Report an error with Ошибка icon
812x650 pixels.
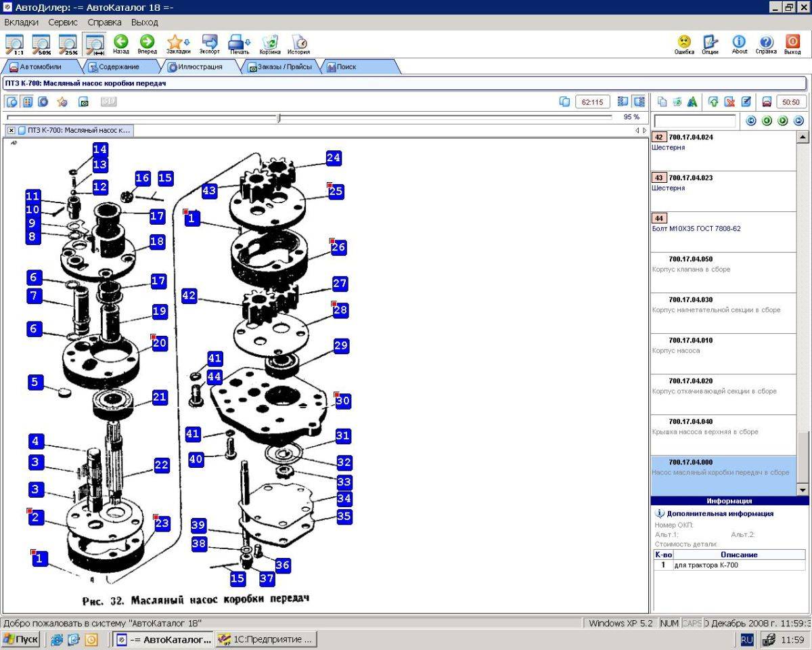684,44
